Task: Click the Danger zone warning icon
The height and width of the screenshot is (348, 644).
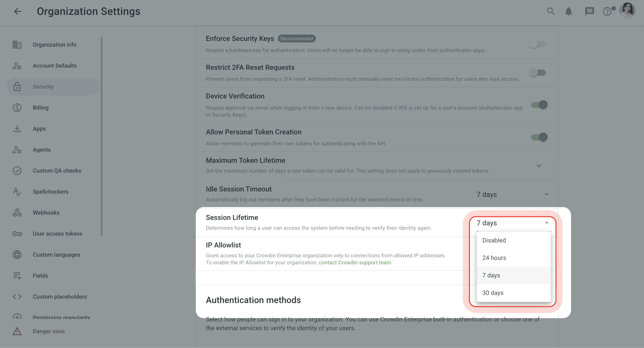Action: point(17,331)
